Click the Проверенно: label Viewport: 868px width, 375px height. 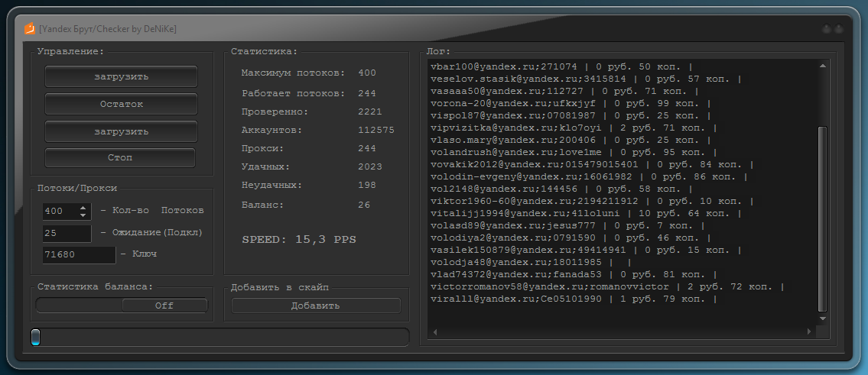tap(275, 112)
